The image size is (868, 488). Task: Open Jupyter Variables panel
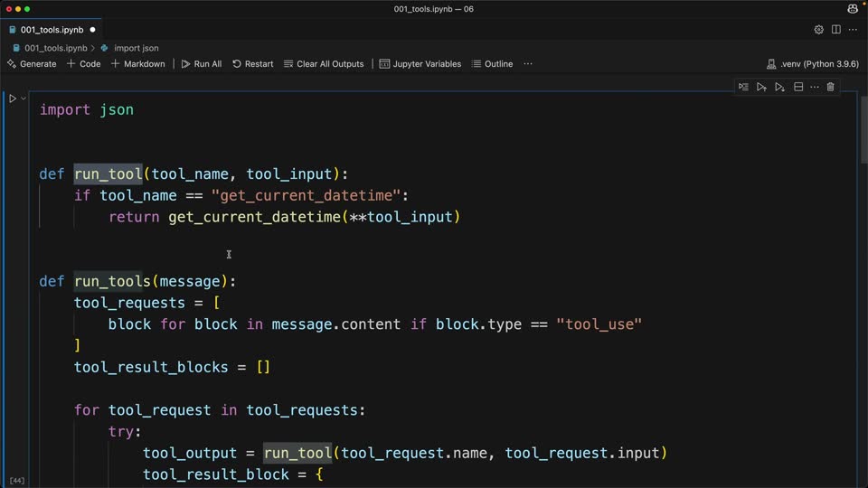coord(420,64)
